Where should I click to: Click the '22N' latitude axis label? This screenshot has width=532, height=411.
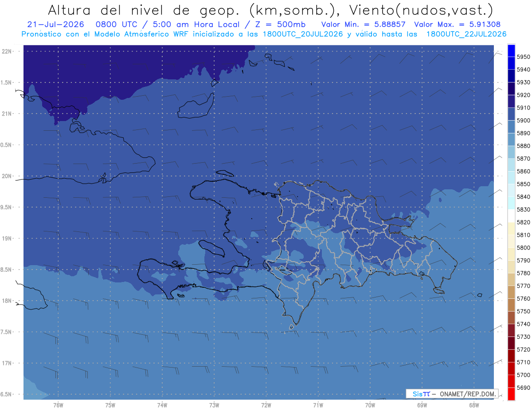pyautogui.click(x=8, y=51)
